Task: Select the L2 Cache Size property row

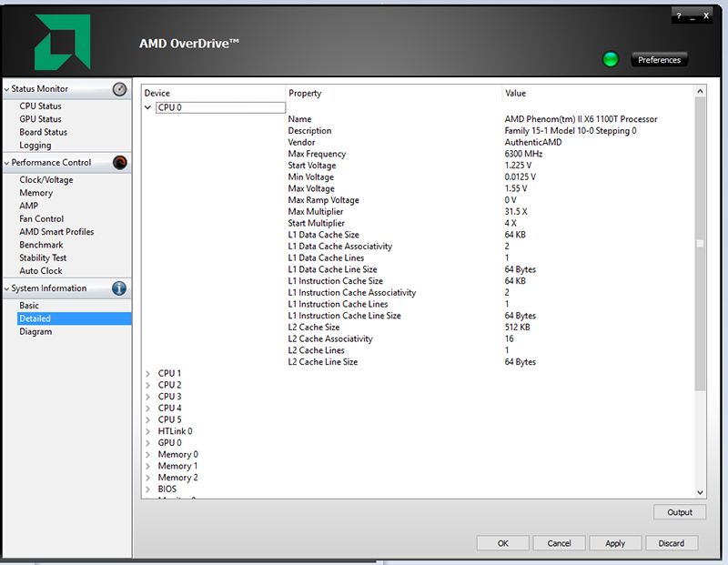Action: click(x=313, y=328)
